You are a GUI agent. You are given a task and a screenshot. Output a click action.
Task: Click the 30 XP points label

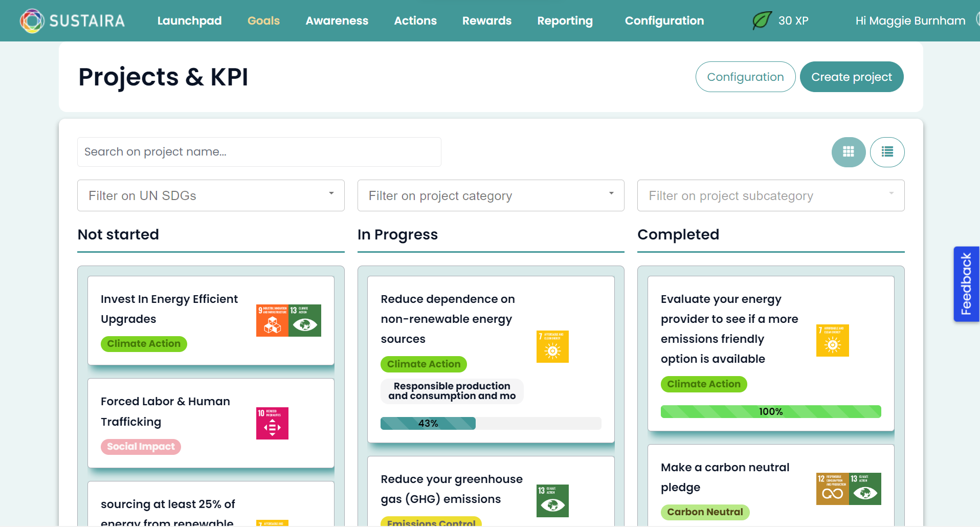(x=793, y=21)
